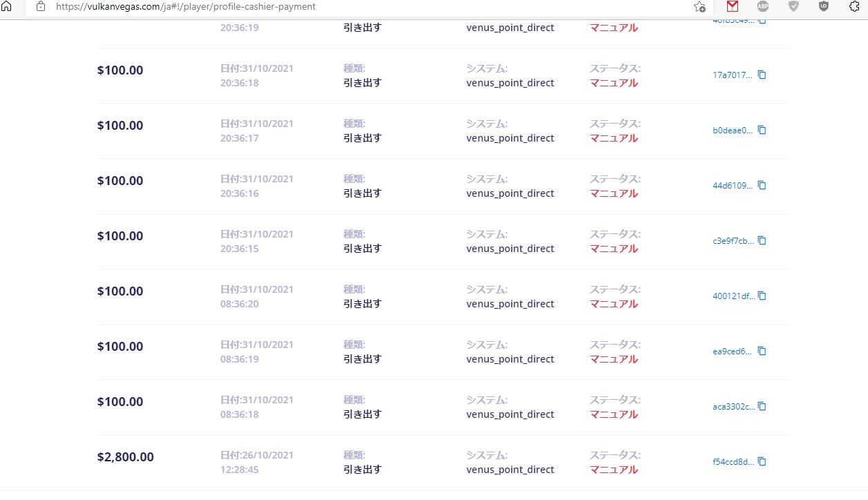The image size is (868, 500).
Task: Open the Adblock Plus extension
Action: pos(763,6)
